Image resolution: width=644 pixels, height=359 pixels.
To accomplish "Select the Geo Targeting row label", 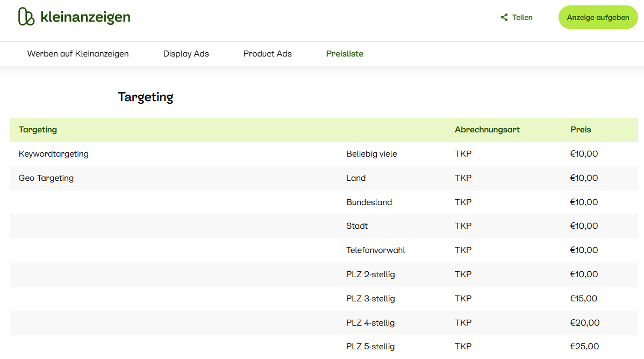I will (46, 178).
